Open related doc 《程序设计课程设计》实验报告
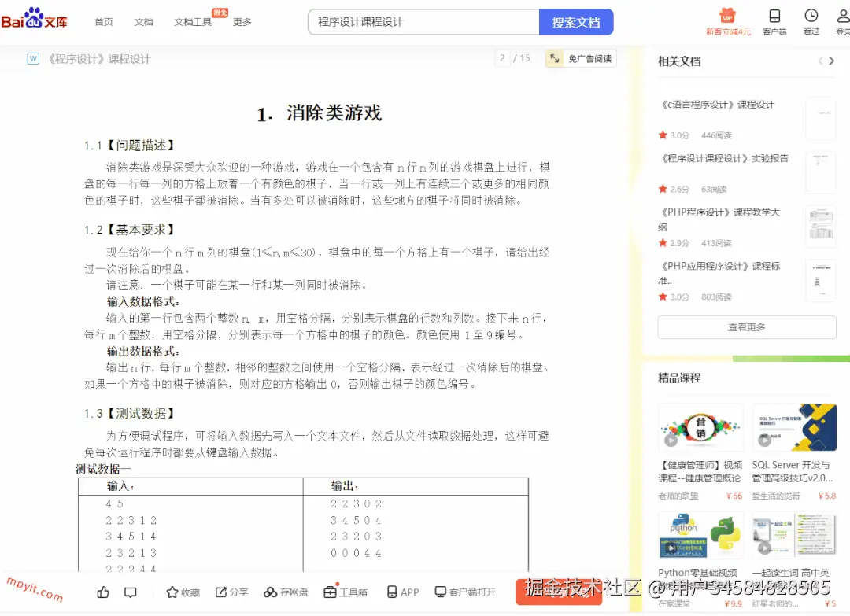The height and width of the screenshot is (616, 850). tap(724, 158)
